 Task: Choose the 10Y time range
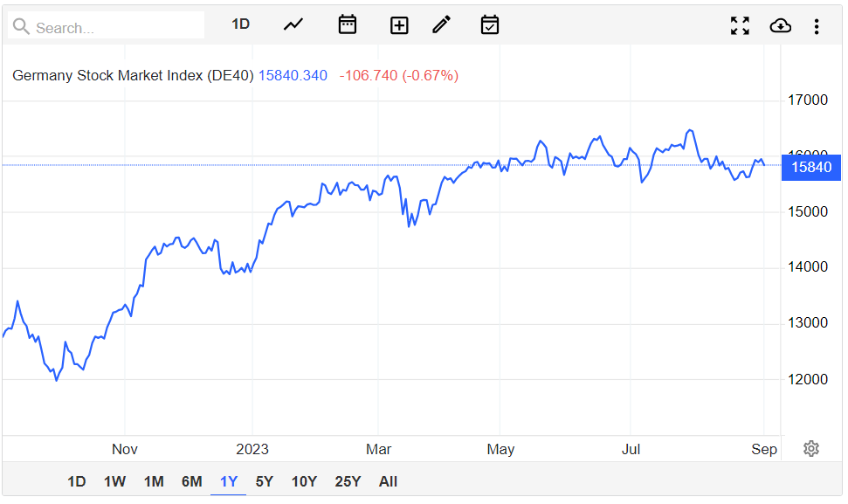304,481
